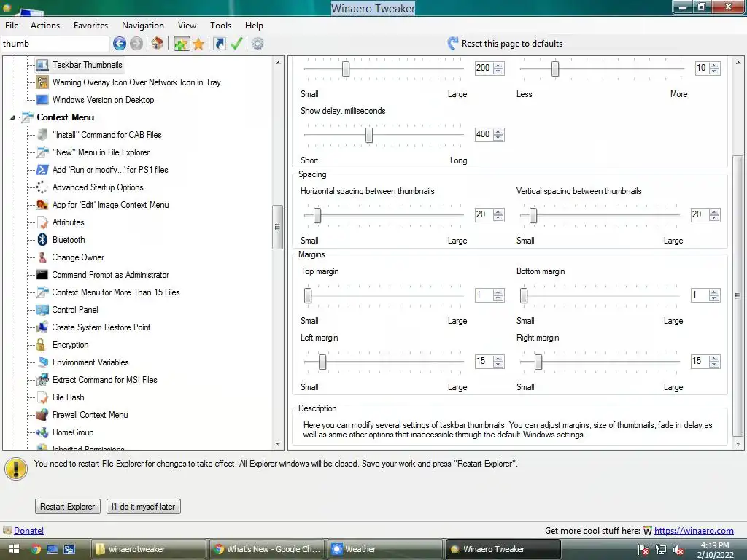Increase vertical spacing spinner value
This screenshot has height=560, width=747.
(714, 212)
